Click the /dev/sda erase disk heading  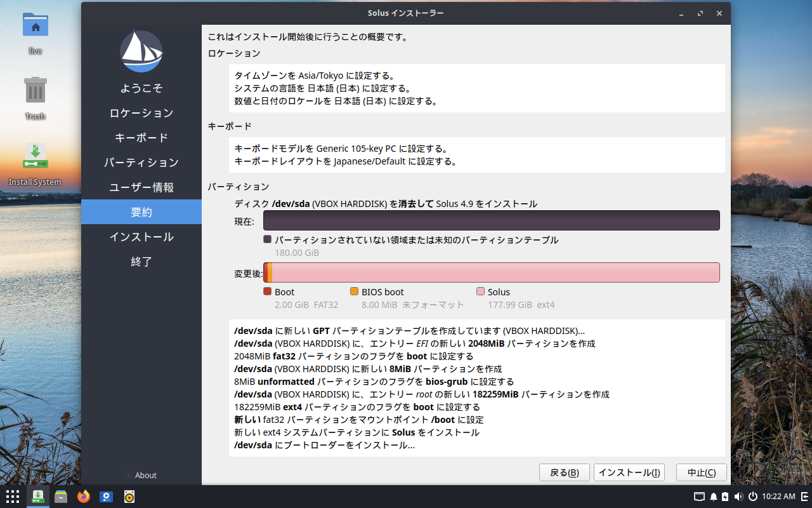click(x=386, y=204)
